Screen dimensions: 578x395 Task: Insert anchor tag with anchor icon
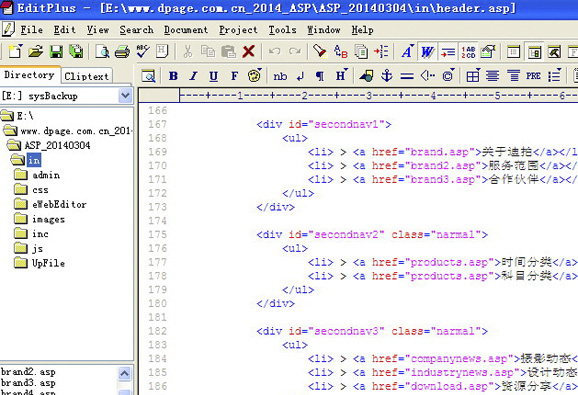387,76
